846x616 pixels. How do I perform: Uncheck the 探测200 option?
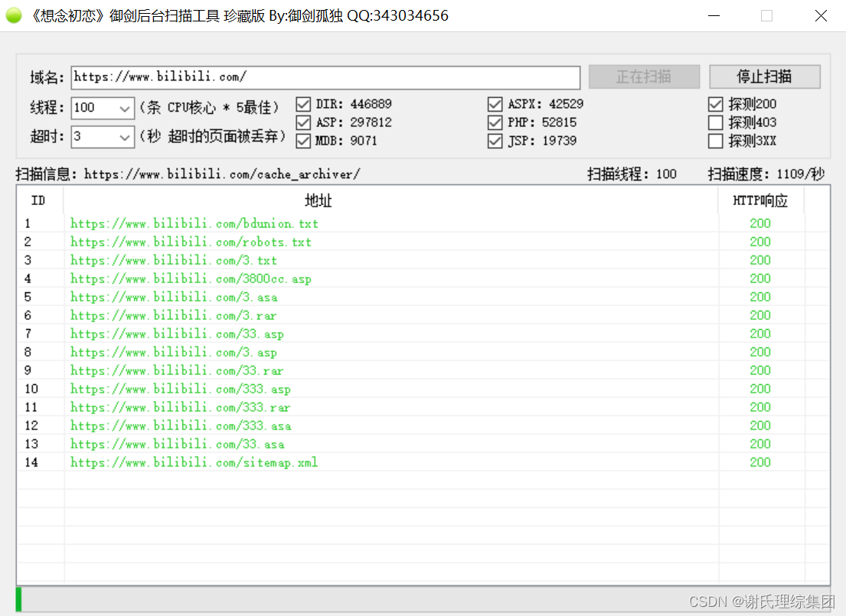click(x=715, y=104)
